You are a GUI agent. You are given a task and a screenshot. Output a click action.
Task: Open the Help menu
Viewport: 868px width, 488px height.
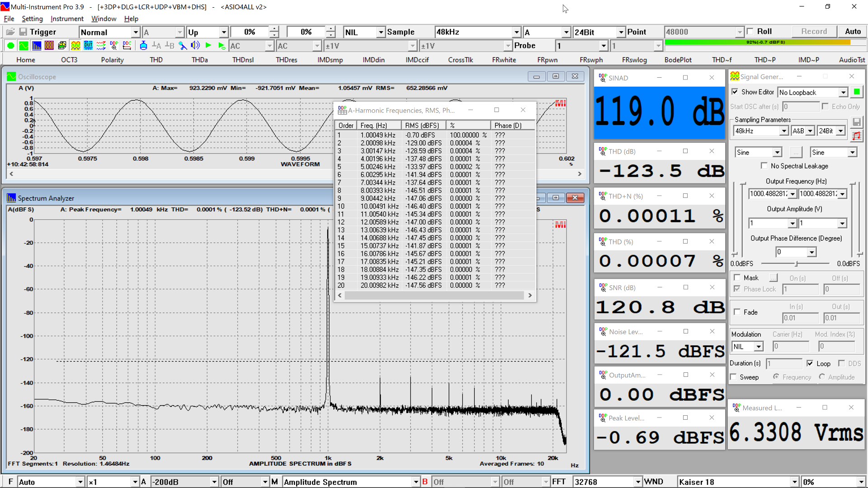pos(131,19)
